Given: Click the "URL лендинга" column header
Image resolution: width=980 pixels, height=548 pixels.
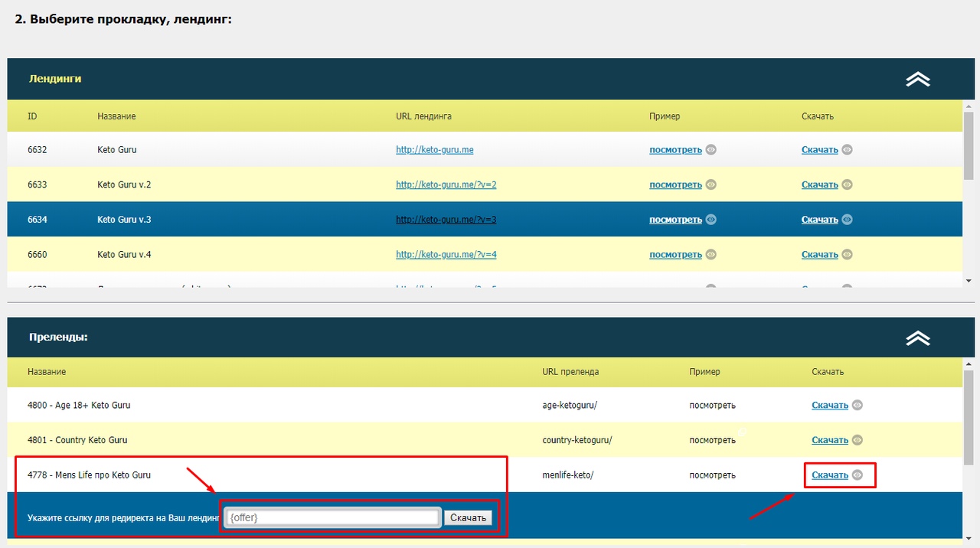Looking at the screenshot, I should (x=423, y=116).
